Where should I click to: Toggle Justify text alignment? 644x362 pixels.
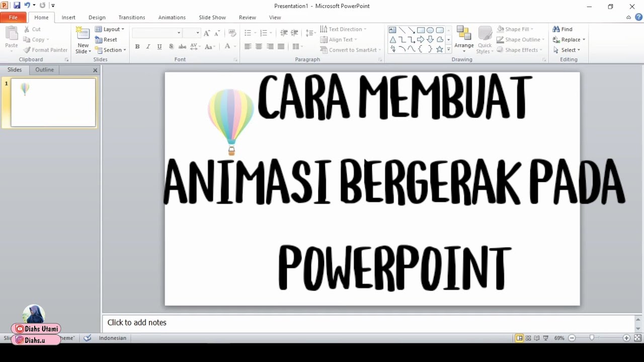pyautogui.click(x=281, y=47)
